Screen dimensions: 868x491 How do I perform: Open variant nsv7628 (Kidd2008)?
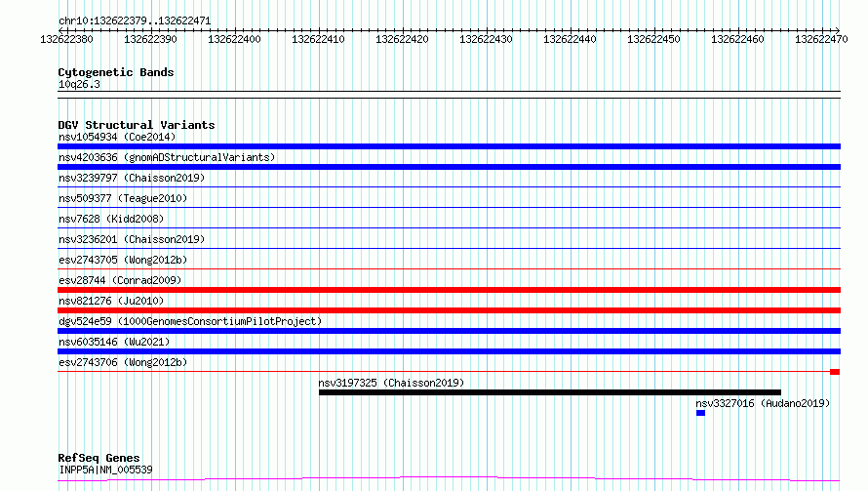tap(111, 219)
